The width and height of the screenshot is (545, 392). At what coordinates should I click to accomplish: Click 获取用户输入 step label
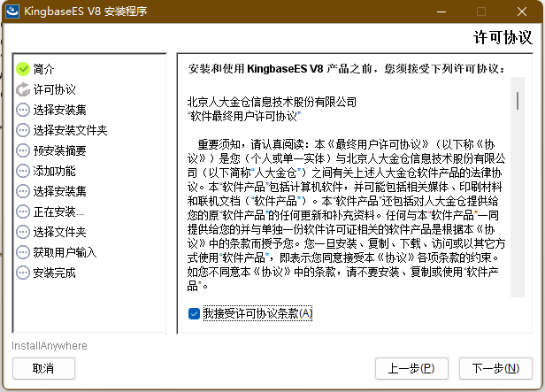tap(65, 252)
